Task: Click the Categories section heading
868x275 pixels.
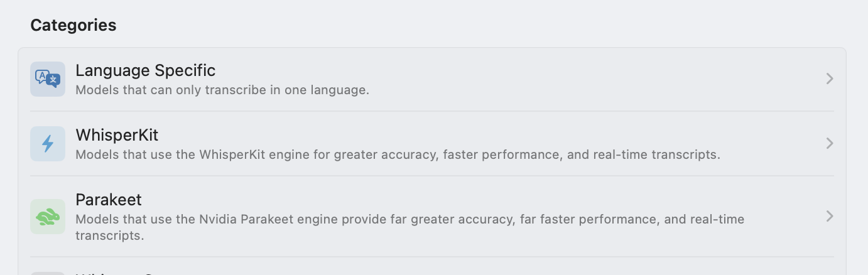Action: pyautogui.click(x=73, y=25)
